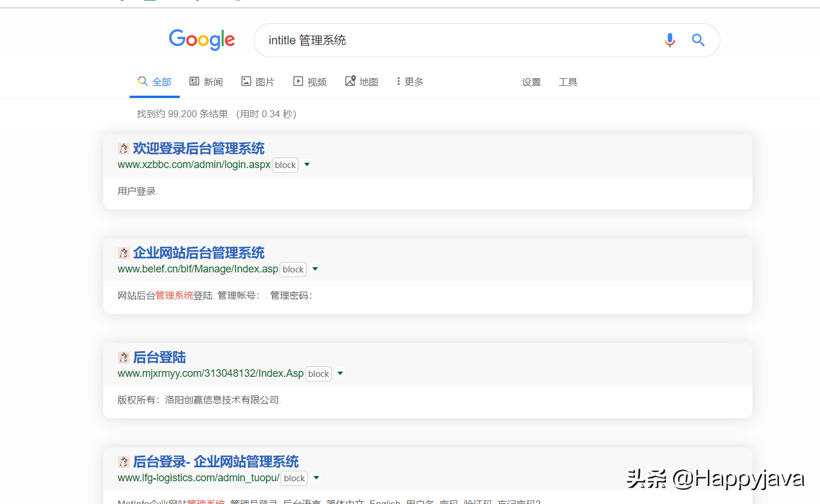This screenshot has width=820, height=504.
Task: Click block button next to www.lfg-logistics.com
Action: (295, 478)
